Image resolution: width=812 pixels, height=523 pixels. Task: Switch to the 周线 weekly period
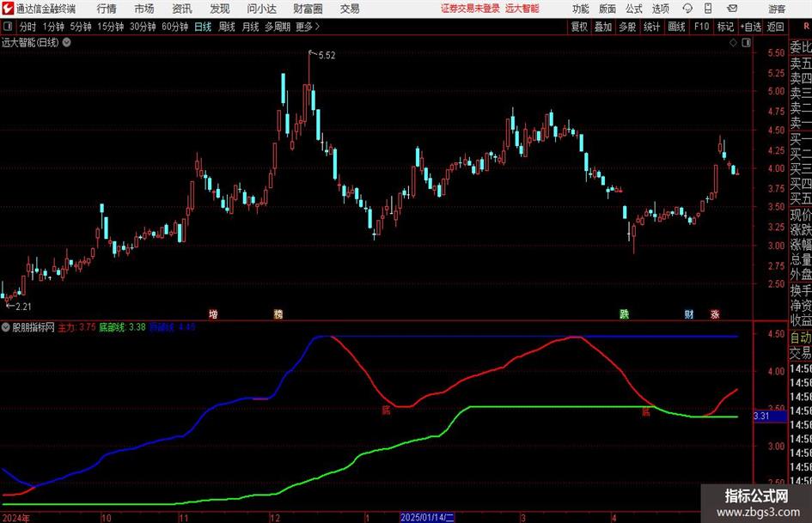pyautogui.click(x=227, y=27)
